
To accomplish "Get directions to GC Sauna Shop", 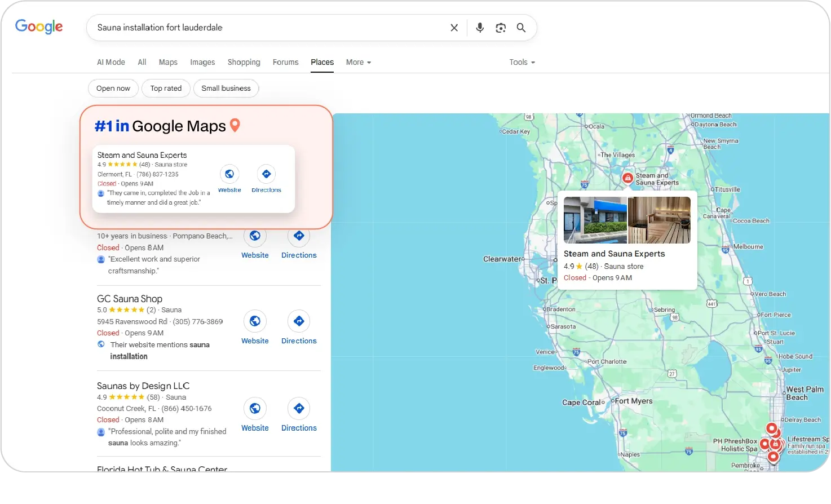I will (x=299, y=321).
